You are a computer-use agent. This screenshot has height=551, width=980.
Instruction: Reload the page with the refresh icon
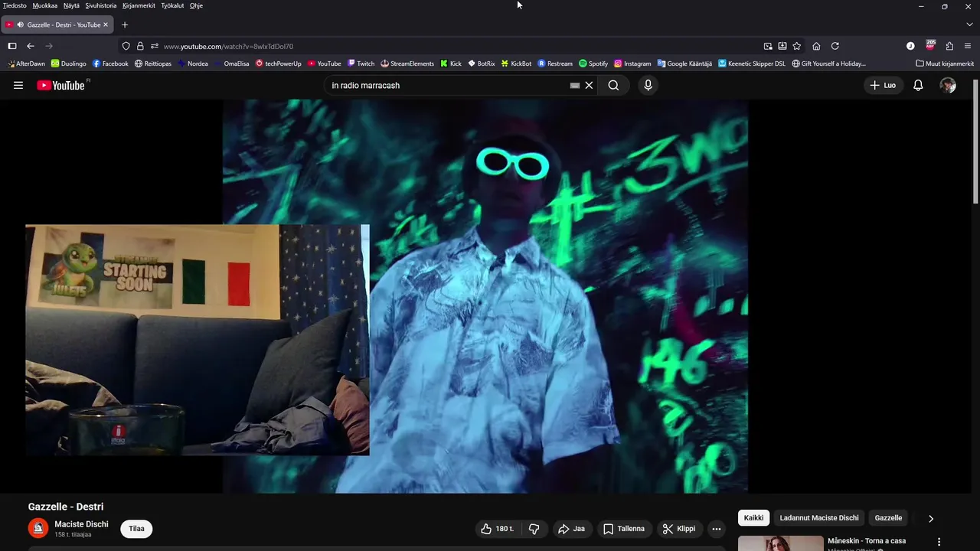click(x=835, y=46)
